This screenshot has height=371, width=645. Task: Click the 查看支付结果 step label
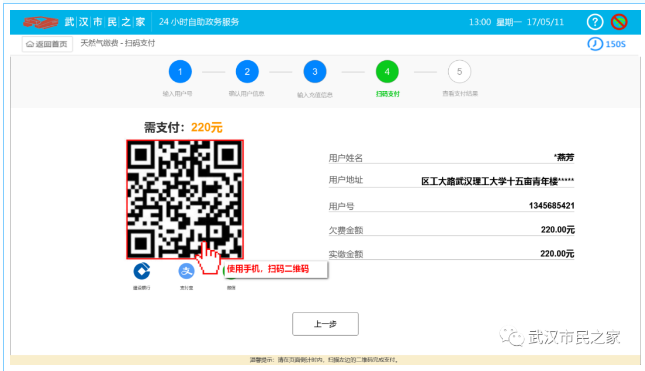click(460, 94)
